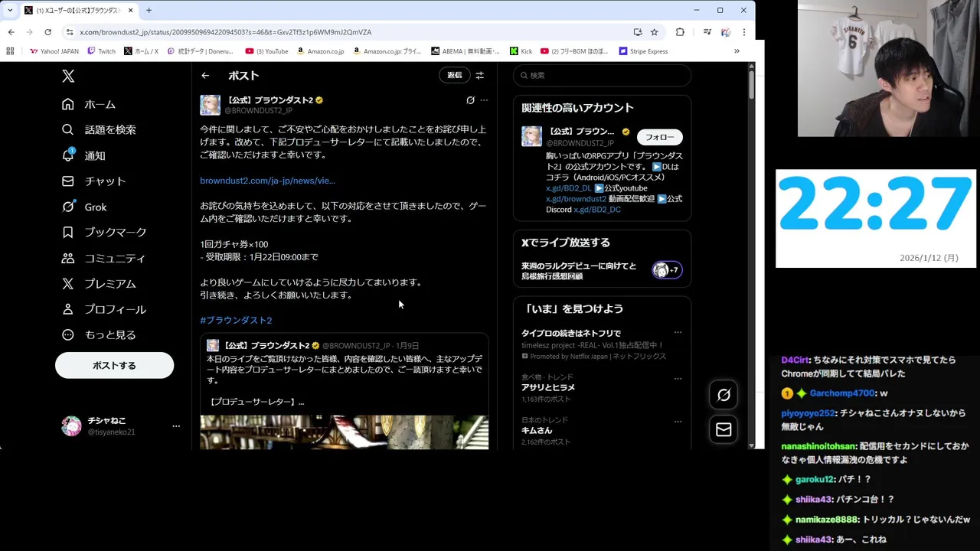Open more options for キムさん trend
Viewport: 980px width, 551px height.
[678, 421]
